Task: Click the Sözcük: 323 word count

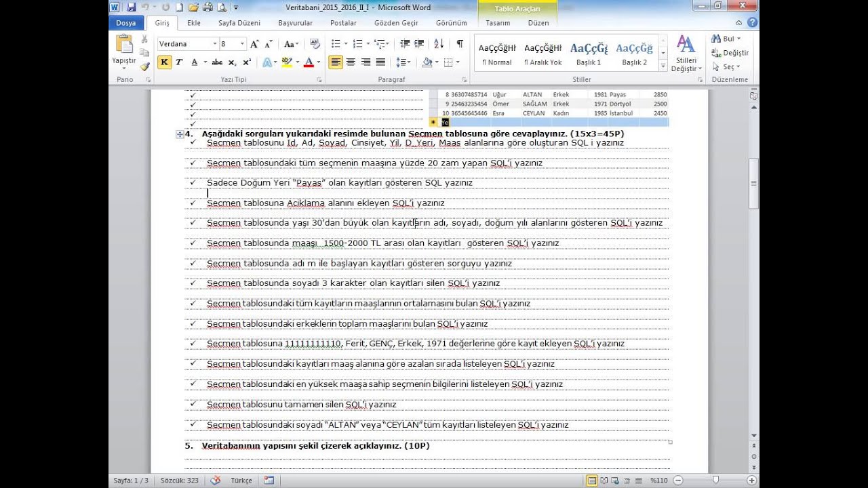Action: point(179,480)
